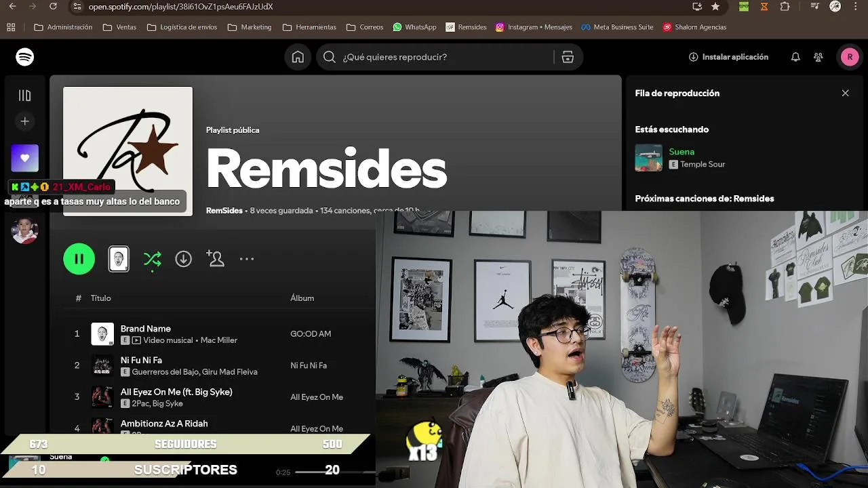Image resolution: width=868 pixels, height=488 pixels.
Task: Open artist Temple Sour in the queue
Action: coord(703,165)
